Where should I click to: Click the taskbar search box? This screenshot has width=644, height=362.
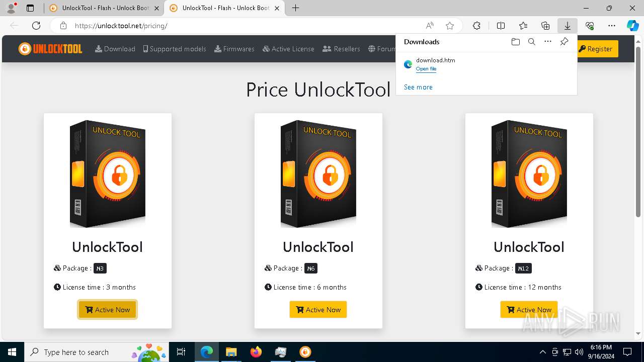(97, 352)
